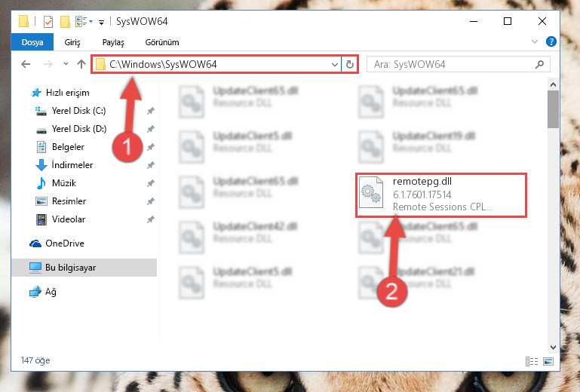Expand the ribbon with the chevron
Image resolution: width=580 pixels, height=392 pixels.
pos(535,41)
